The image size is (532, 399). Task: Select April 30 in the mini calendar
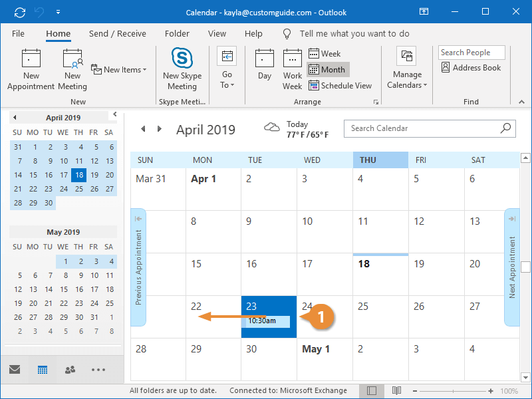[x=49, y=203]
